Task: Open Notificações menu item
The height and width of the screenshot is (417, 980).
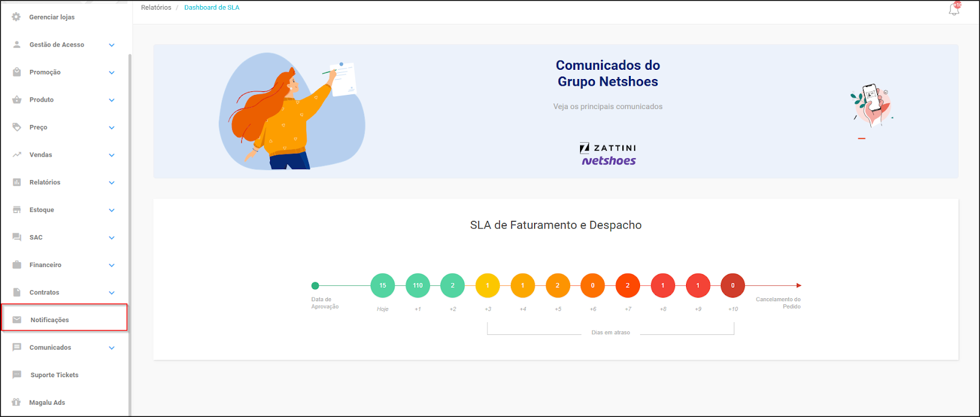Action: [64, 317]
